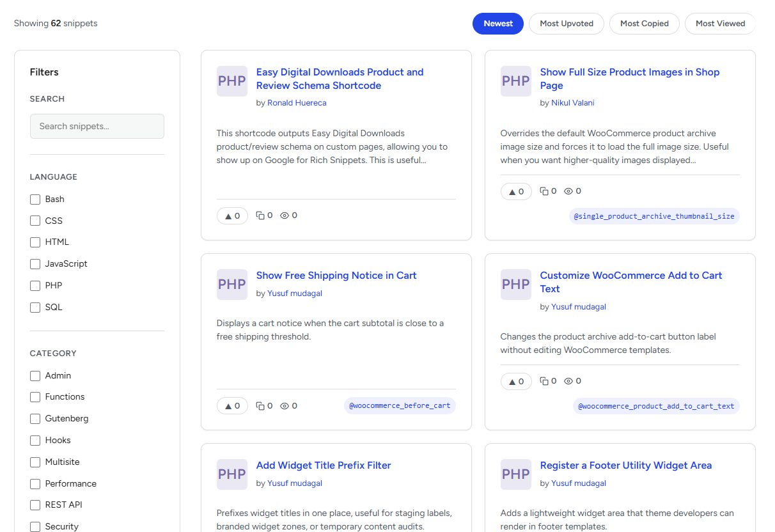Click PHP icon on Register Footer Utility Widget card

(516, 474)
